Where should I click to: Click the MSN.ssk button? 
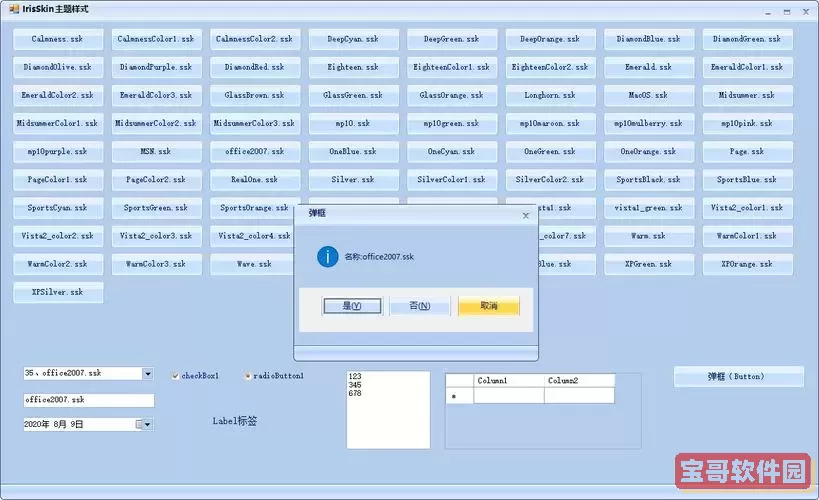[156, 152]
